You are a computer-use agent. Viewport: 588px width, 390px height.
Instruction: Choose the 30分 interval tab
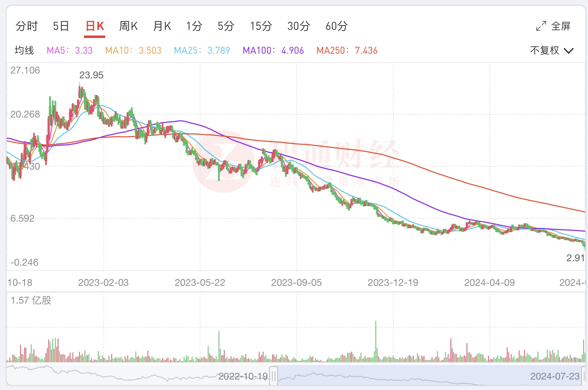click(x=298, y=26)
